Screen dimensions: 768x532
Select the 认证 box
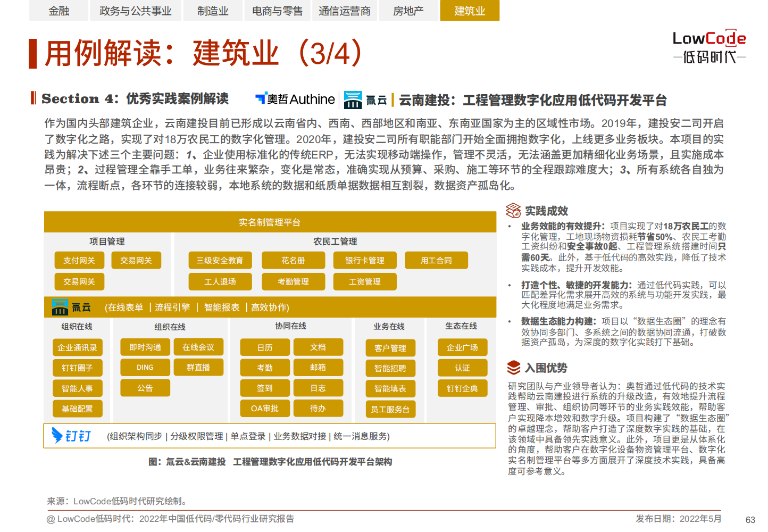click(463, 368)
